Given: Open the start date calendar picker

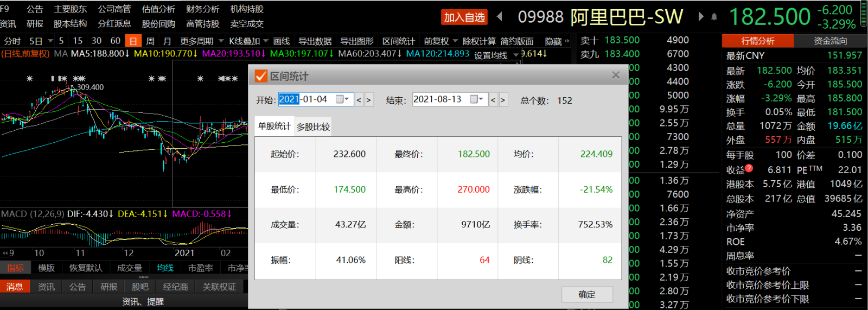Looking at the screenshot, I should tap(342, 99).
